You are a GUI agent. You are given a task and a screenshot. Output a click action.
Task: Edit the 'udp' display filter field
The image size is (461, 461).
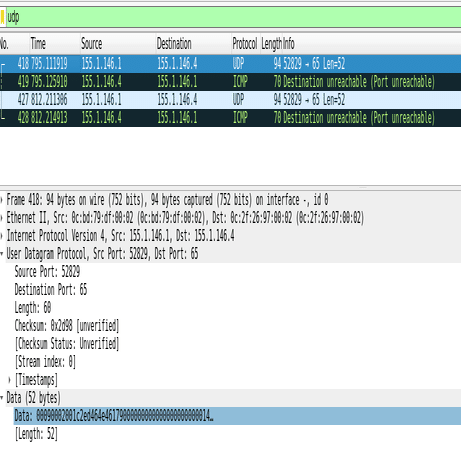(233, 17)
